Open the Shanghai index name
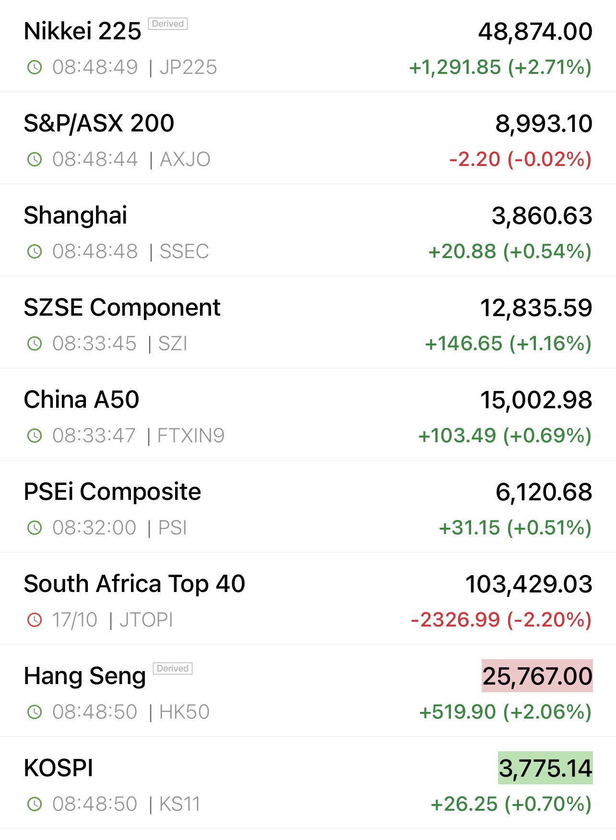616x840 pixels. point(75,215)
